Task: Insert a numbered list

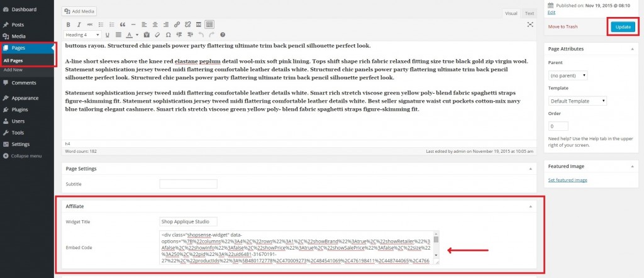Action: pyautogui.click(x=112, y=25)
